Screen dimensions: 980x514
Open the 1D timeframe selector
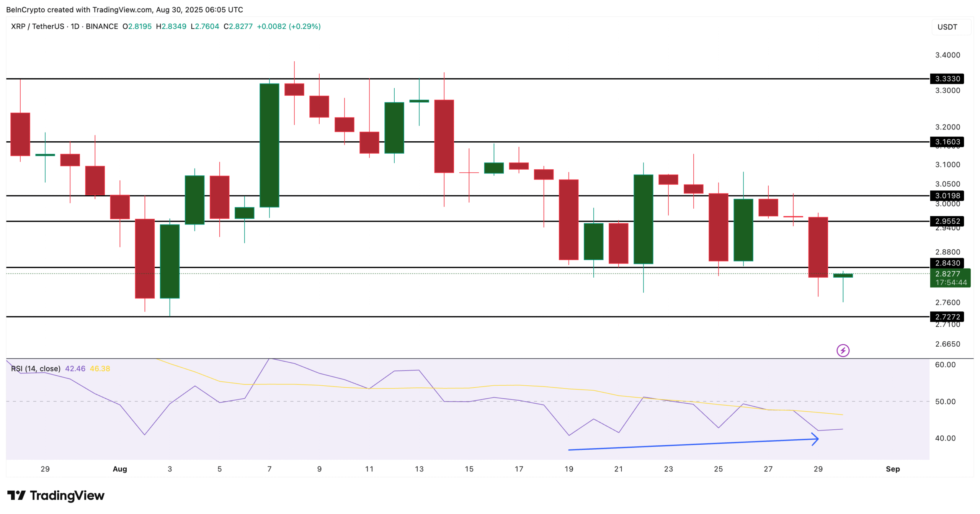75,26
